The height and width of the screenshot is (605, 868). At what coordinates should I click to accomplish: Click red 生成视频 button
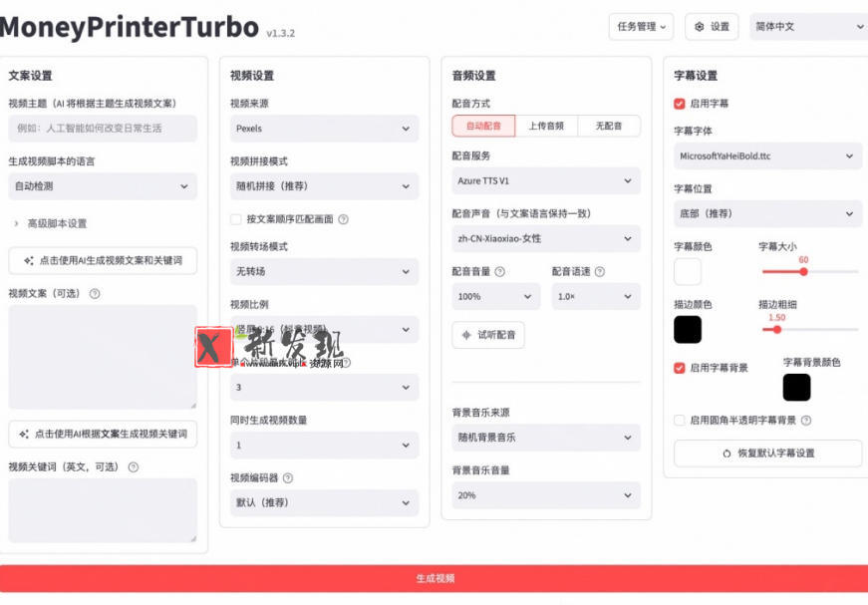[x=434, y=578]
